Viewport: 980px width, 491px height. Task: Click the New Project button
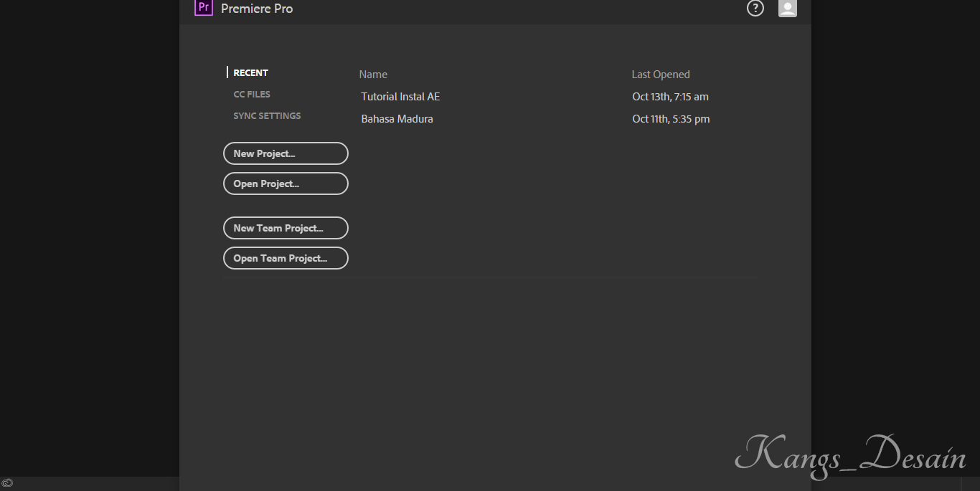point(286,153)
